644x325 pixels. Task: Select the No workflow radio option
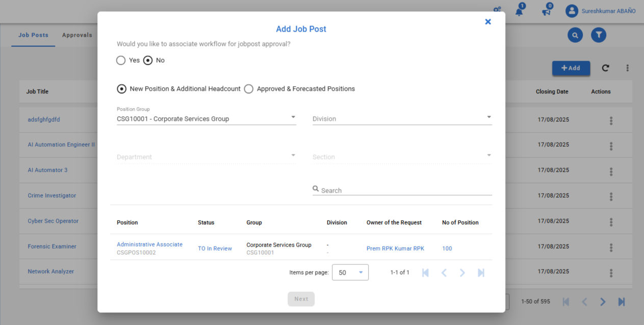(x=148, y=61)
